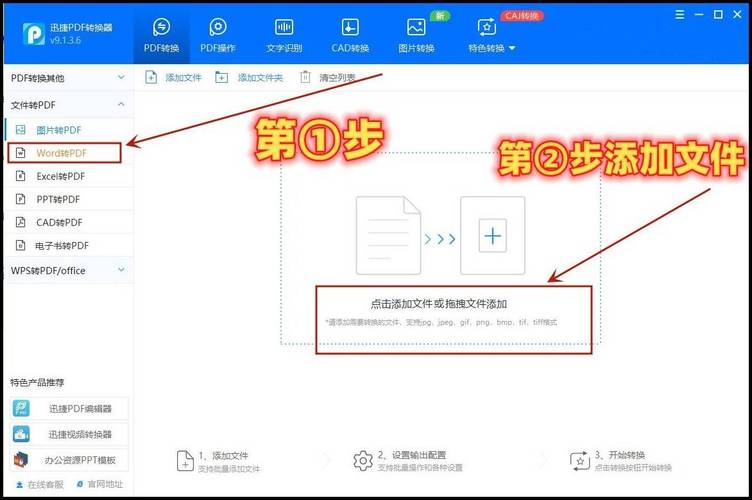752x500 pixels.
Task: Click the 迅捷PDF转换器 app logo
Action: [34, 34]
